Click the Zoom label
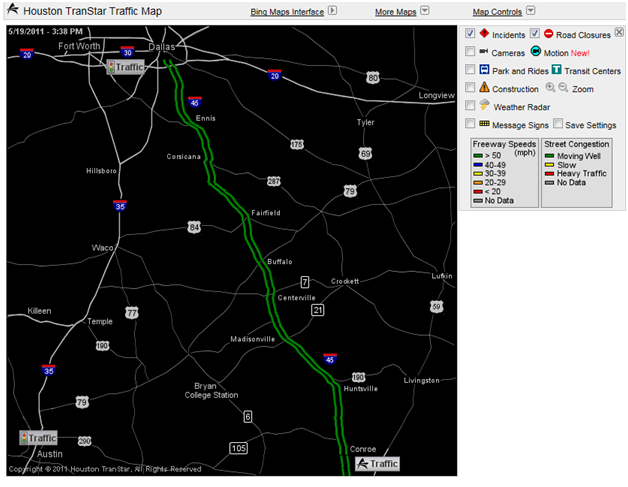628x487 pixels. coord(583,89)
